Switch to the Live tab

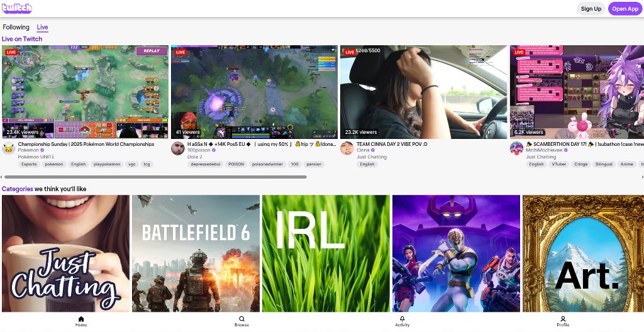click(42, 27)
